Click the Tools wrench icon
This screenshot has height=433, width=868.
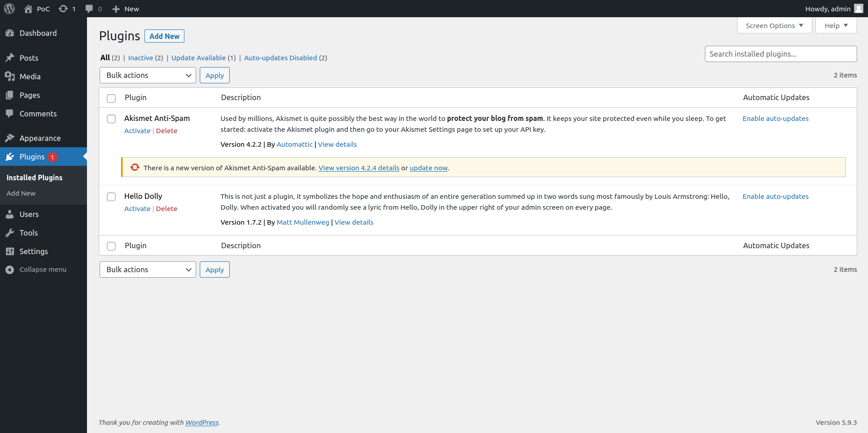pos(10,233)
